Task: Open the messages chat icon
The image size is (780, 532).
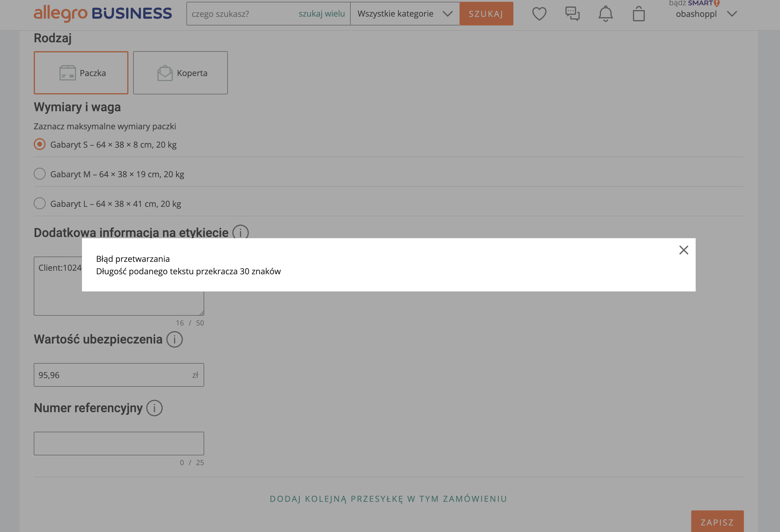Action: click(572, 14)
